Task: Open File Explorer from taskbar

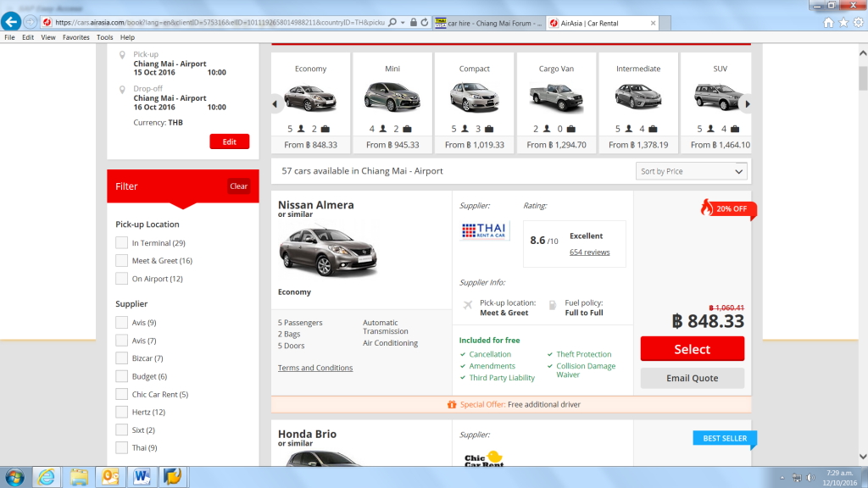Action: 79,477
